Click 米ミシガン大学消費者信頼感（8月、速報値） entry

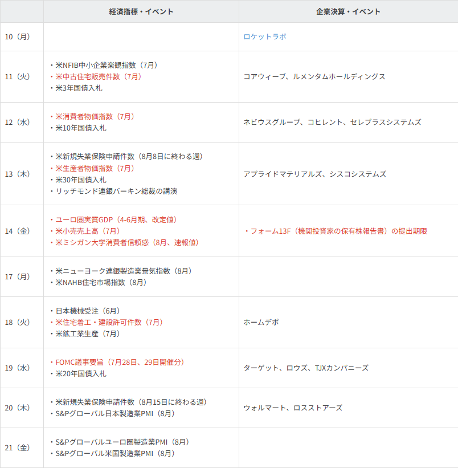(125, 242)
